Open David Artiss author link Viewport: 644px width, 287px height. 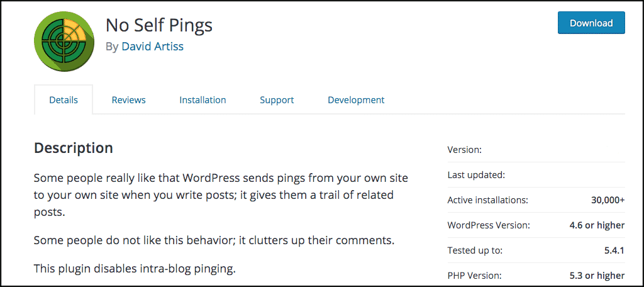click(x=152, y=47)
